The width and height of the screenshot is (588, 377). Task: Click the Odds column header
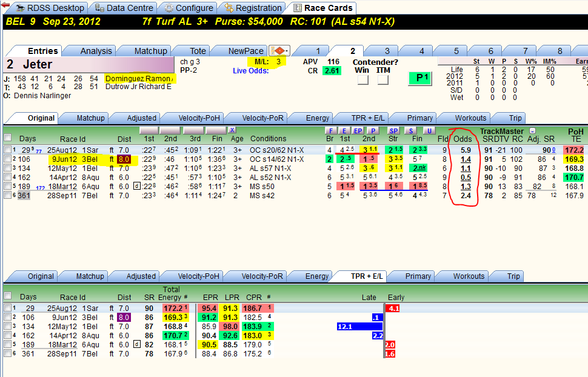click(463, 139)
